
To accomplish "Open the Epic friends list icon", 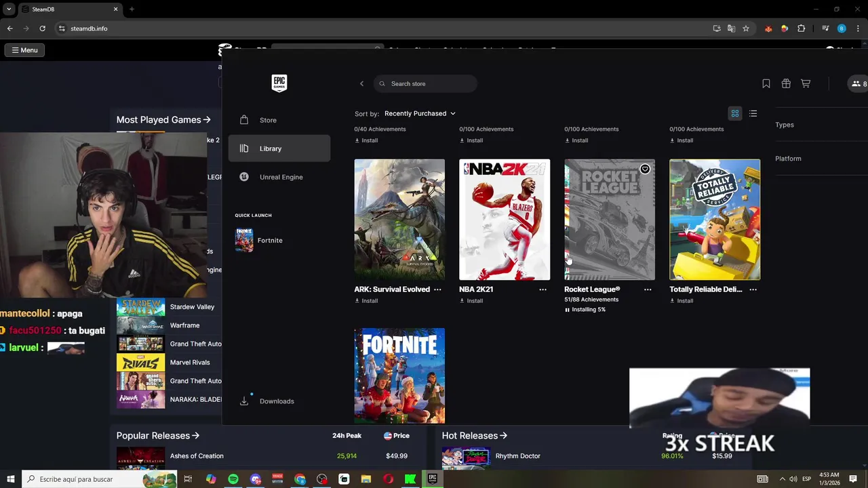I will coord(859,83).
